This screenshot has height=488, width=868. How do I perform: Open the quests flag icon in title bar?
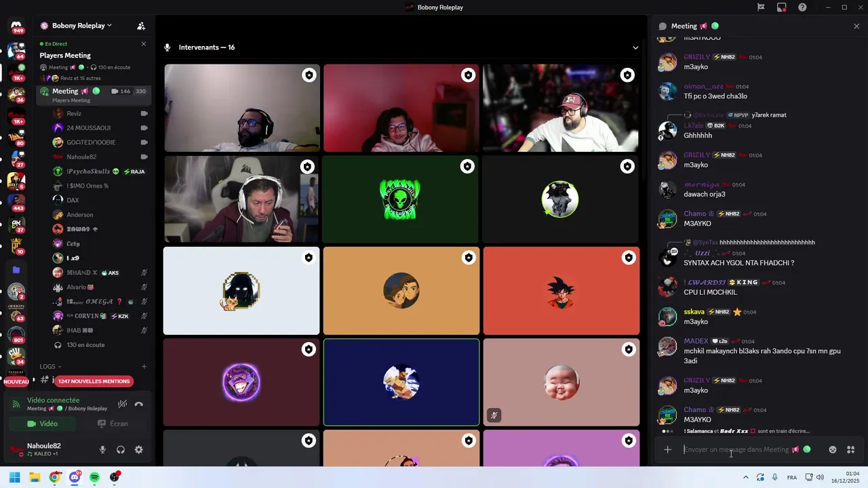[x=761, y=7]
